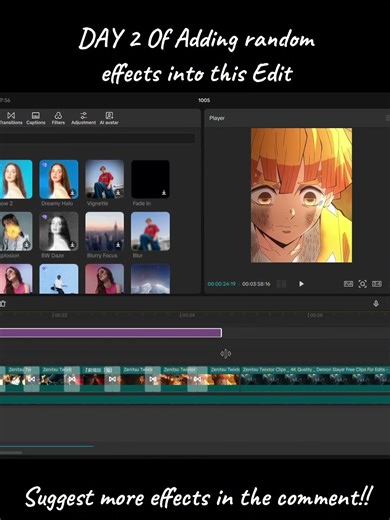Click the rightmost Player icon for full screen
Screen dimensions: 390x520
(377, 284)
